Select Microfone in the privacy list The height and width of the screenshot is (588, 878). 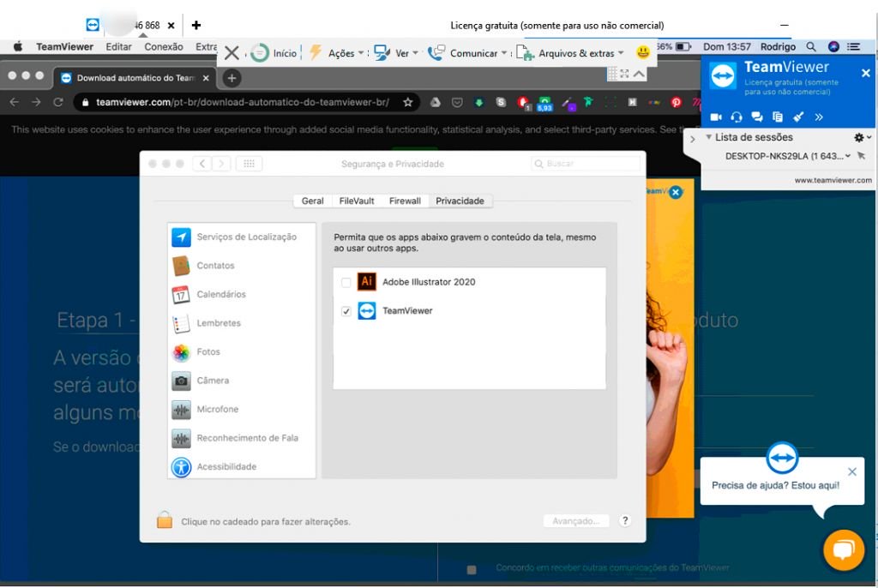pyautogui.click(x=241, y=410)
